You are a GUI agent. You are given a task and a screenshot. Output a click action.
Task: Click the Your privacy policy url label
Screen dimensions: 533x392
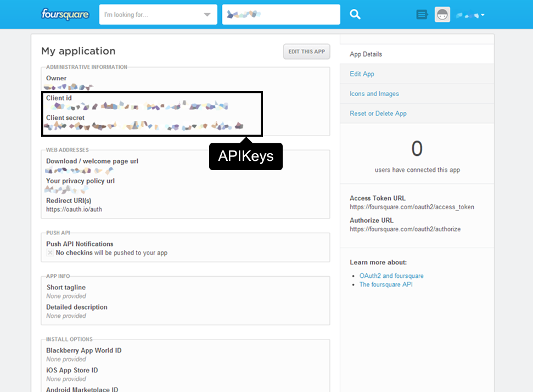click(x=80, y=181)
